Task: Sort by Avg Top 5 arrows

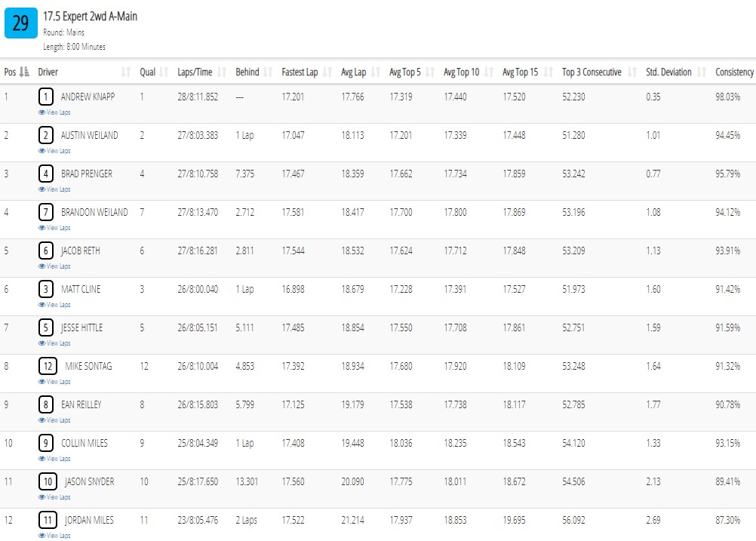Action: [430, 72]
